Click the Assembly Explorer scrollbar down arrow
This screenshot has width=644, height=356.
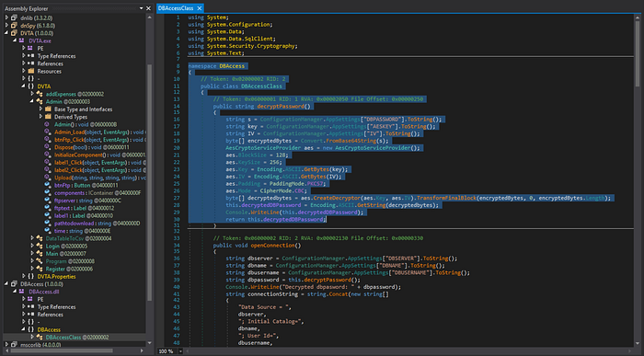(149, 343)
